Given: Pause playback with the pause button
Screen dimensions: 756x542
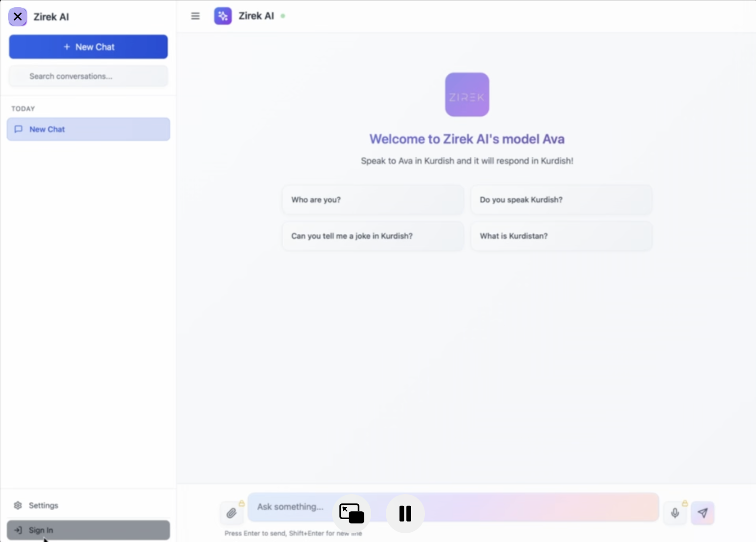Looking at the screenshot, I should point(405,514).
